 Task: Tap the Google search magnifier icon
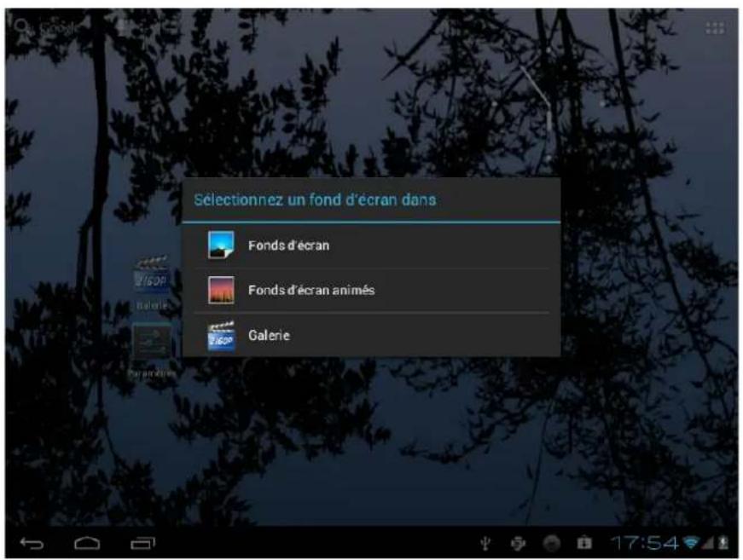[x=21, y=26]
